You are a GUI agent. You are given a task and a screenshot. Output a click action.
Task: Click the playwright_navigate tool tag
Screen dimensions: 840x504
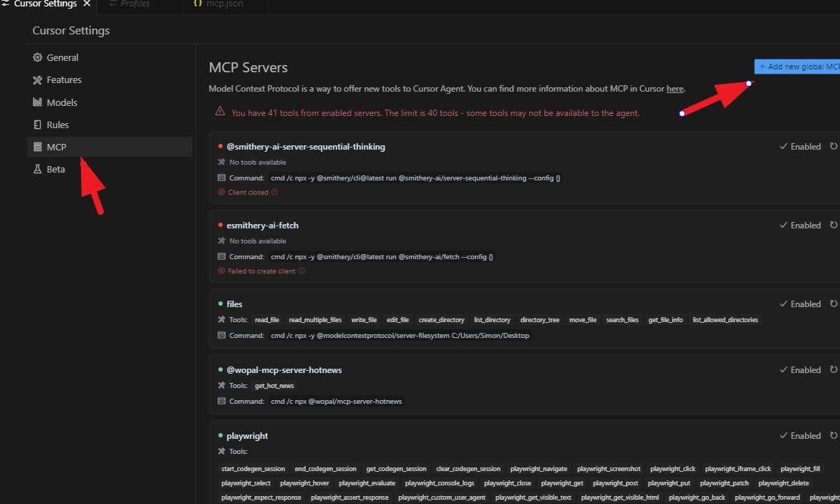click(x=539, y=469)
